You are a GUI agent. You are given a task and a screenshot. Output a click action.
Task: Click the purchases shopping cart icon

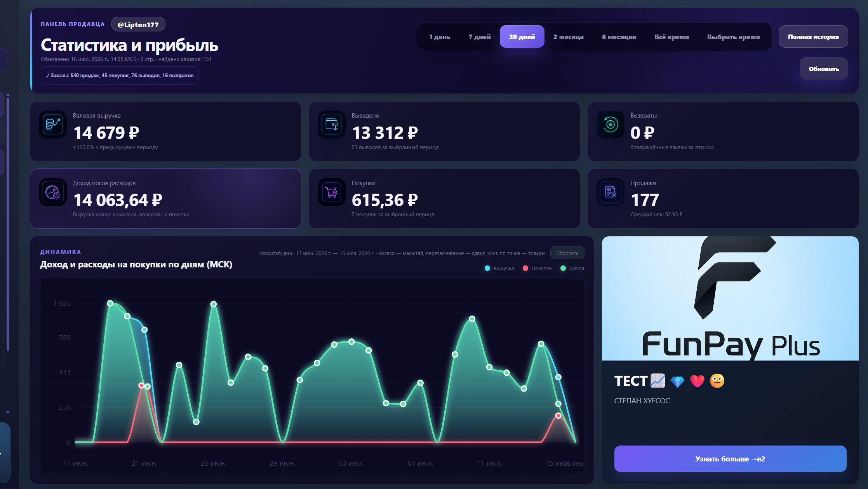(332, 192)
